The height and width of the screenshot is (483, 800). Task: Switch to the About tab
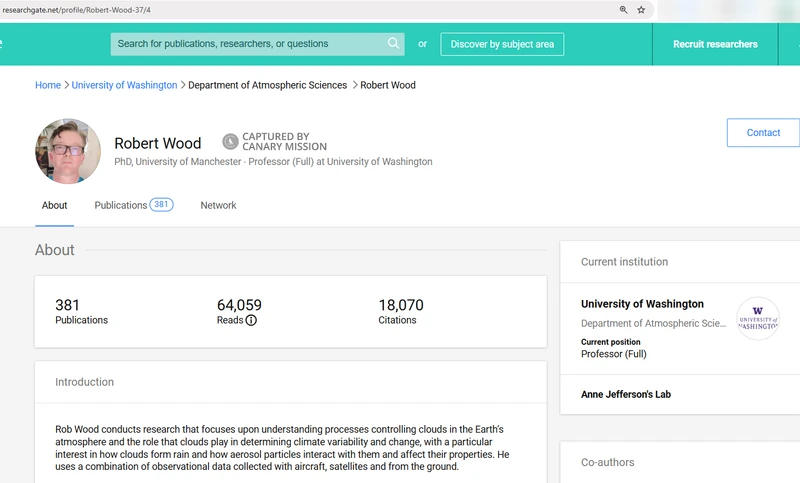tap(55, 205)
